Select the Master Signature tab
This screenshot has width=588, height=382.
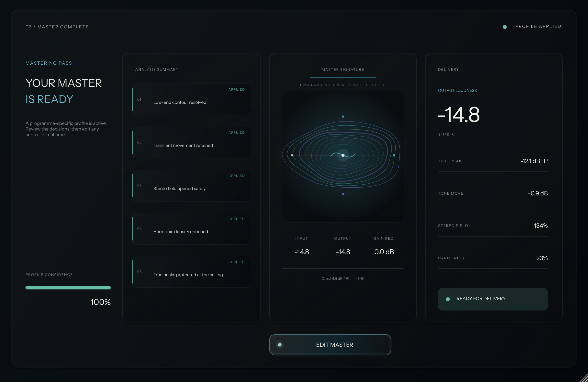click(x=343, y=70)
